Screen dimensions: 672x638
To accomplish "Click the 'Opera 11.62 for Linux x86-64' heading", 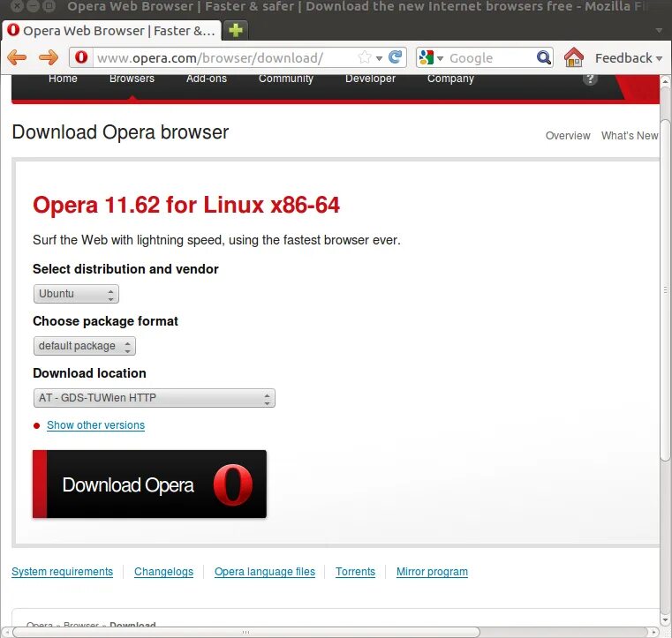I will 186,205.
